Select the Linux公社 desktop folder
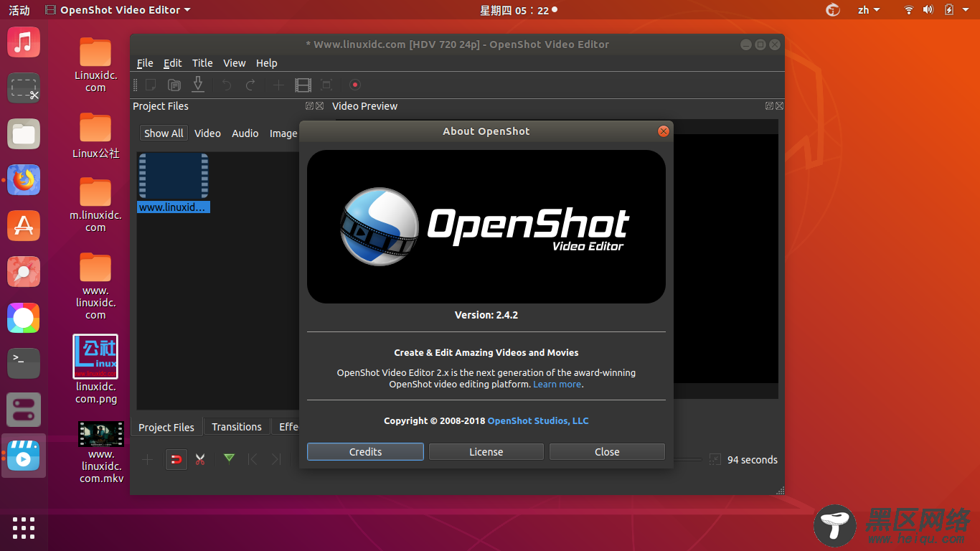The height and width of the screenshot is (551, 980). [95, 136]
